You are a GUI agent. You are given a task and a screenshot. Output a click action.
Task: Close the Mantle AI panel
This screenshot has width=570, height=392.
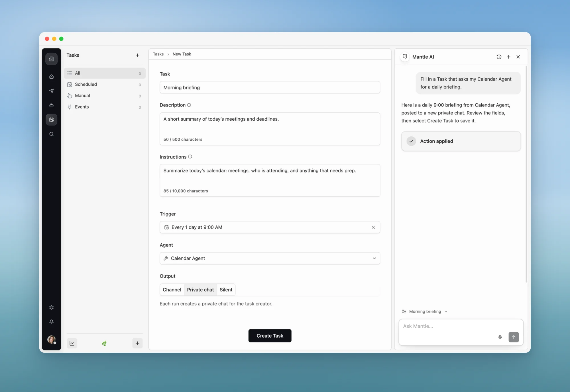[x=518, y=57]
